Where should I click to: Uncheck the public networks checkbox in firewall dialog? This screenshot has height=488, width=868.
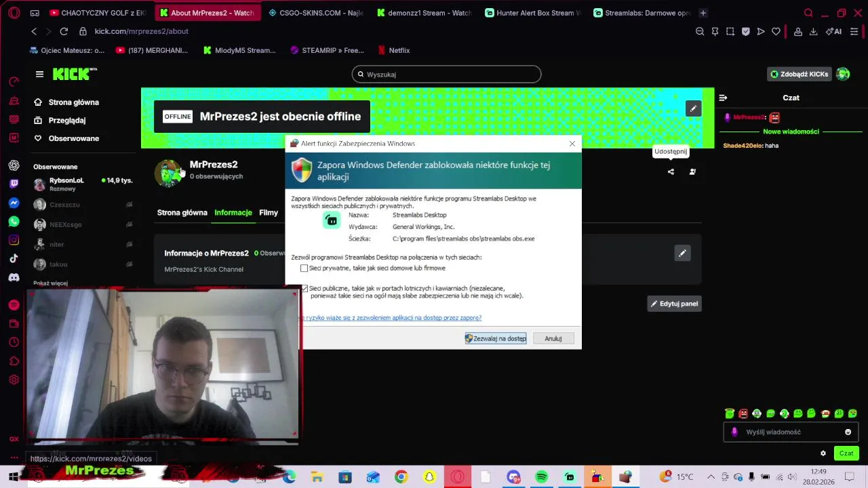304,288
